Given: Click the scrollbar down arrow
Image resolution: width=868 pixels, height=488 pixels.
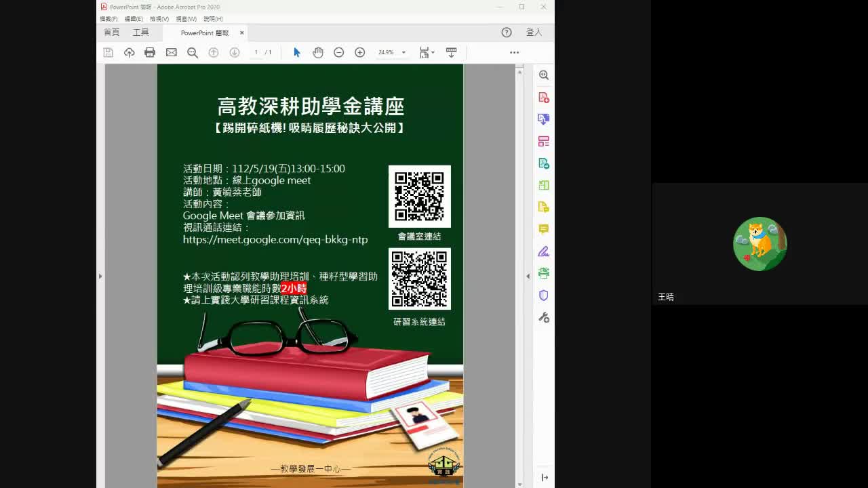Looking at the screenshot, I should point(520,484).
